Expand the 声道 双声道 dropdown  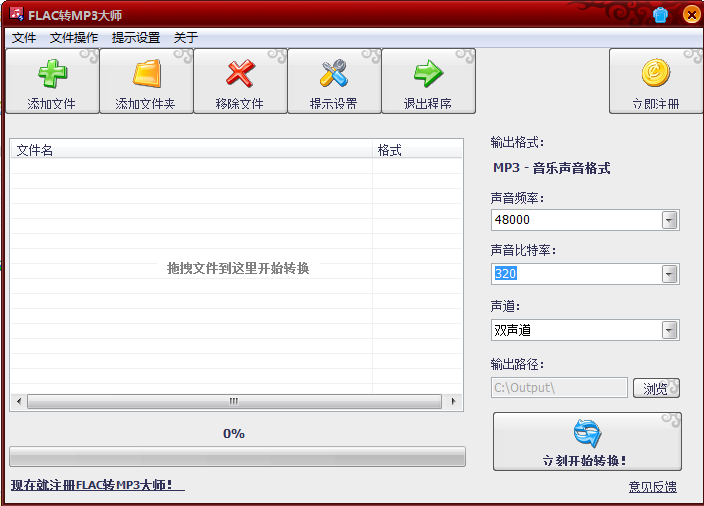point(669,330)
